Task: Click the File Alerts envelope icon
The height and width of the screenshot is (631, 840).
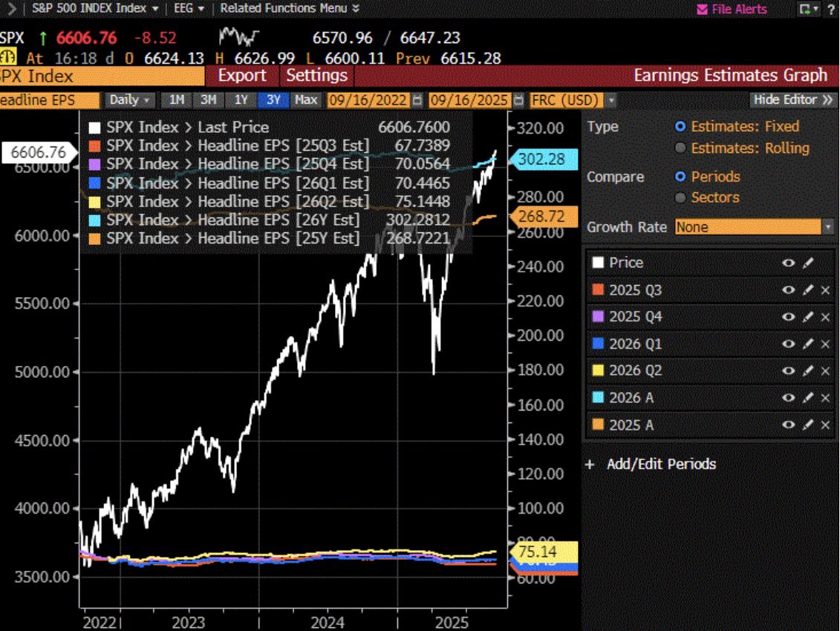Action: point(702,9)
